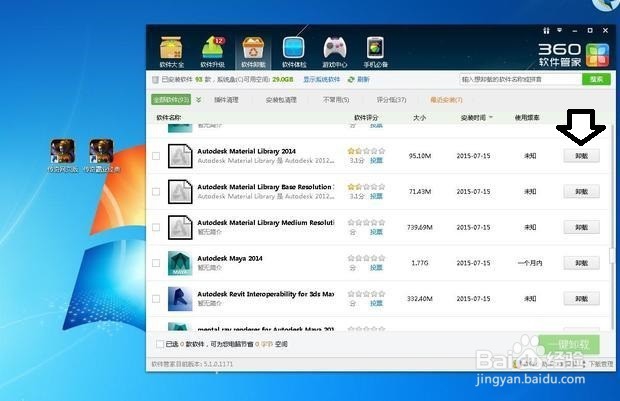This screenshot has width=620, height=401.
Task: Click the 软件评分 column header
Action: 366,117
